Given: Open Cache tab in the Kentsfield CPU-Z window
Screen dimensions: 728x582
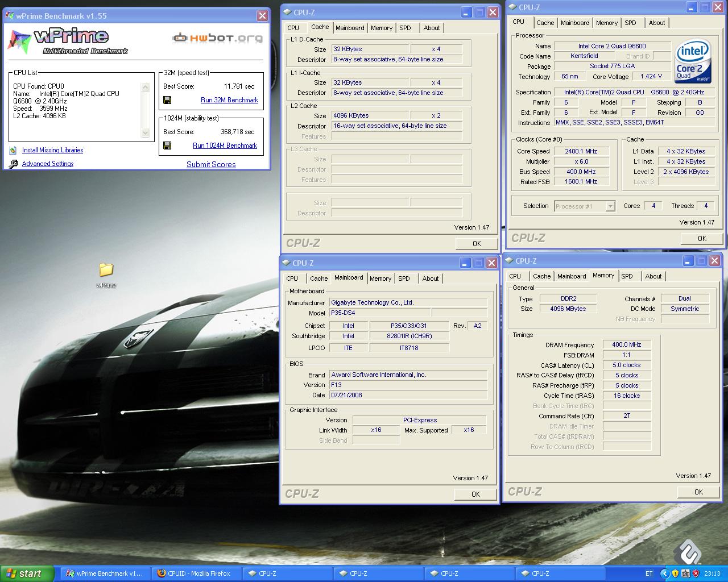Looking at the screenshot, I should (x=545, y=23).
